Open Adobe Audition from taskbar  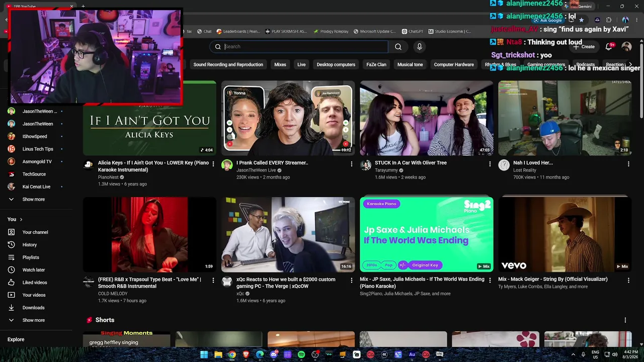(412, 354)
